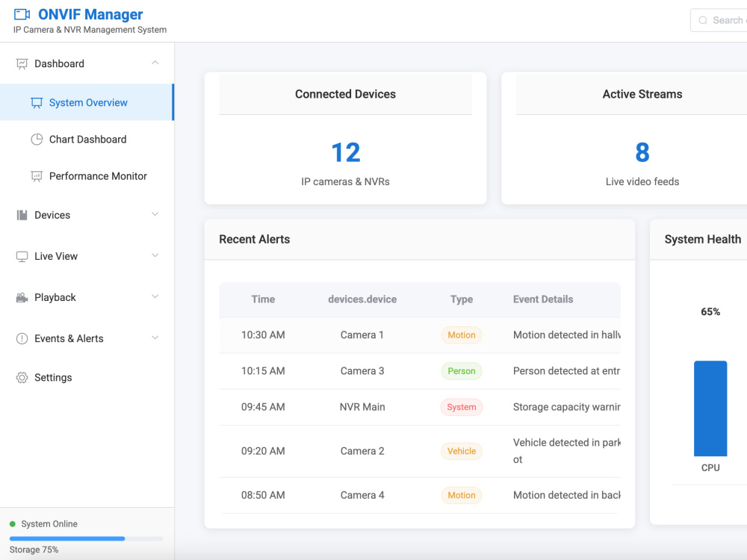Click "Storage capacity warning" event detail
The image size is (747, 560).
click(566, 407)
